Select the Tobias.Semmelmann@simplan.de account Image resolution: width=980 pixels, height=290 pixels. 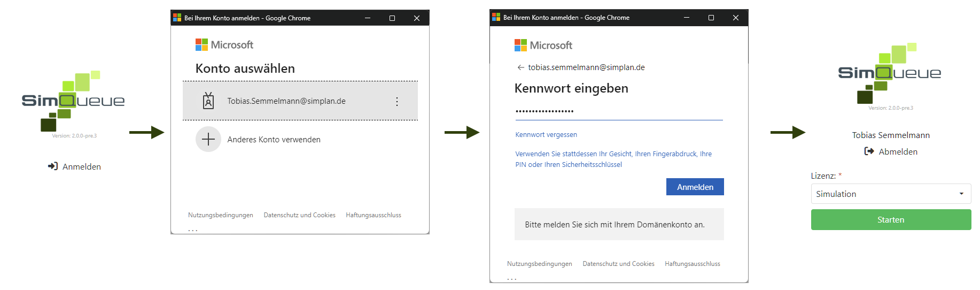point(300,101)
